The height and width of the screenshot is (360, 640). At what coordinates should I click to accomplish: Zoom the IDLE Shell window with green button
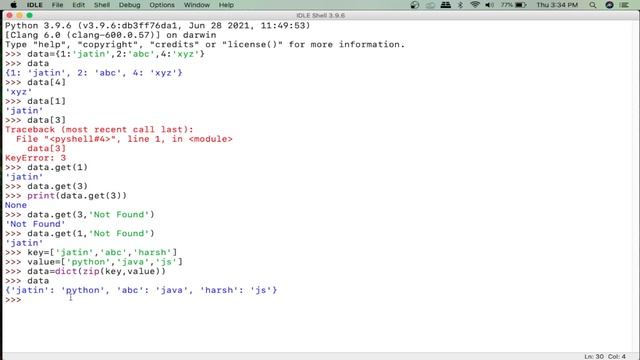(29, 15)
